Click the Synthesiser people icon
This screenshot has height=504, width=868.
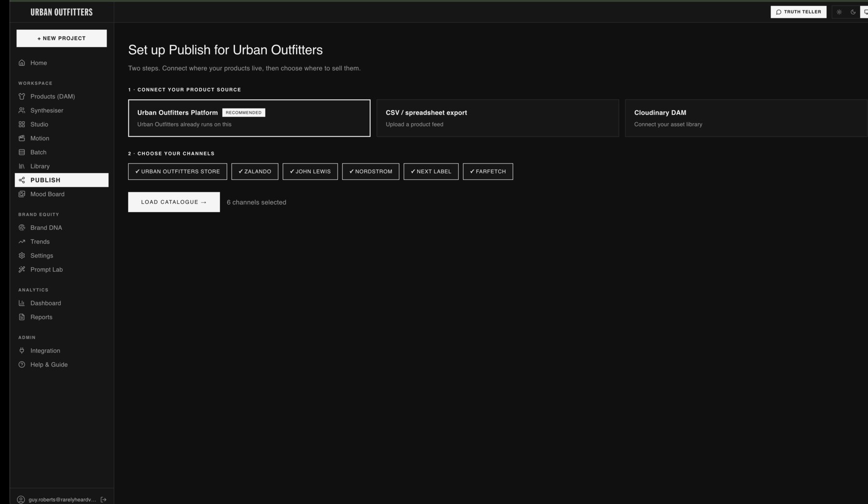[x=22, y=110]
